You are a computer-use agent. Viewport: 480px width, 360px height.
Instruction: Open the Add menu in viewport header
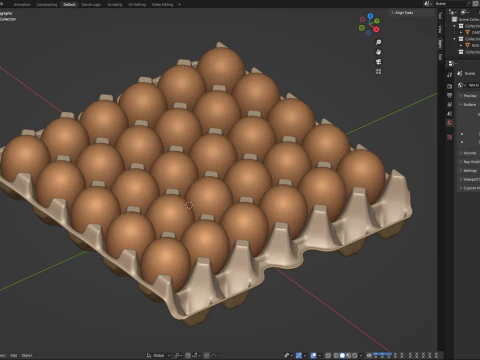[x=14, y=355]
